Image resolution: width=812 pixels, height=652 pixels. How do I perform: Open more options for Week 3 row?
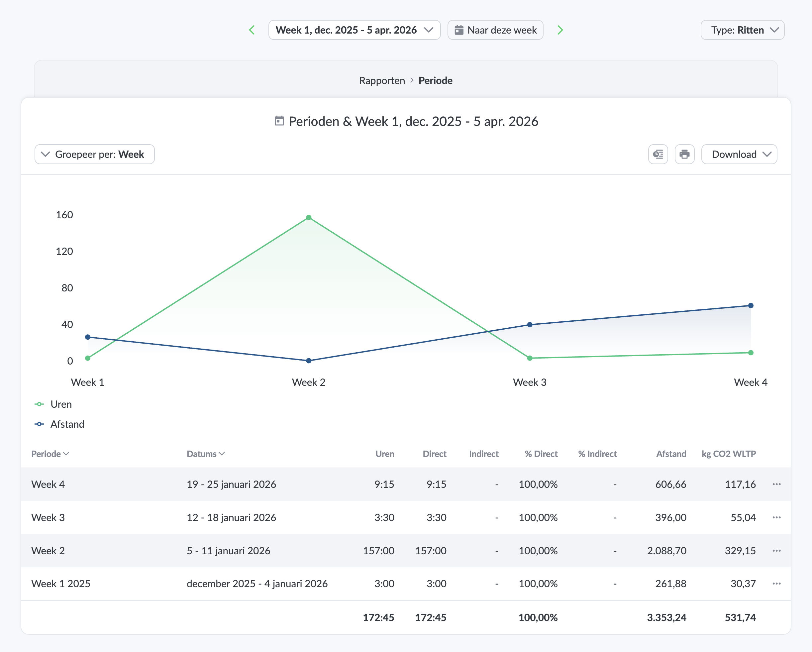[776, 517]
